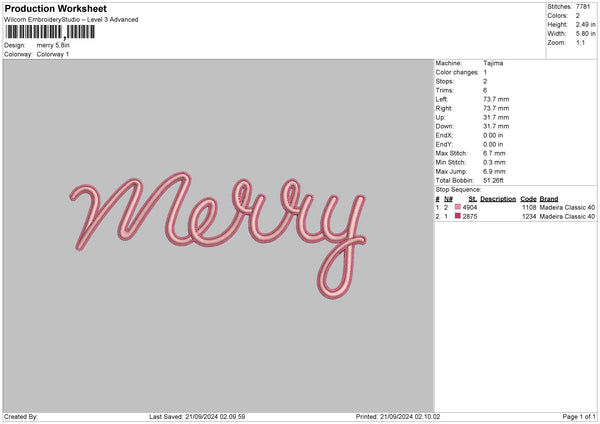Click the Colors value '2'
This screenshot has width=600, height=424.
coord(577,16)
